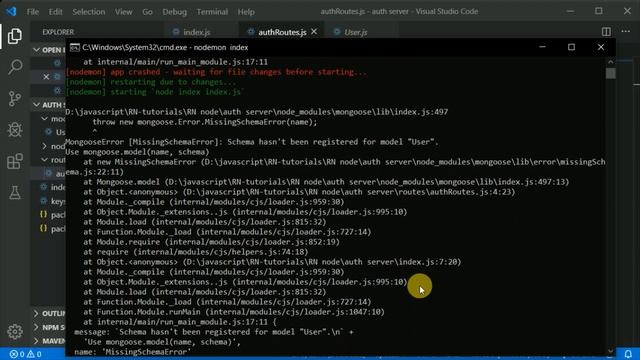Click the Explorer panel title
640x360 pixels.
(58, 32)
